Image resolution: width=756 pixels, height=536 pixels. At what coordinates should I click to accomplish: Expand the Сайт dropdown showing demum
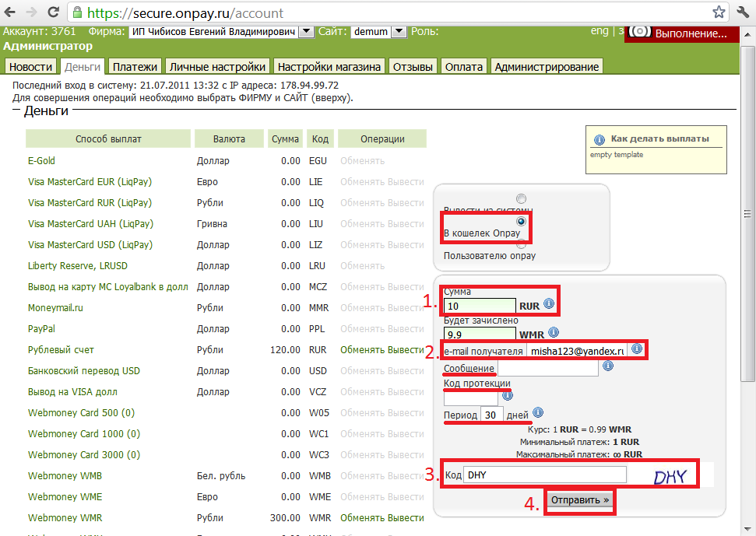point(398,32)
